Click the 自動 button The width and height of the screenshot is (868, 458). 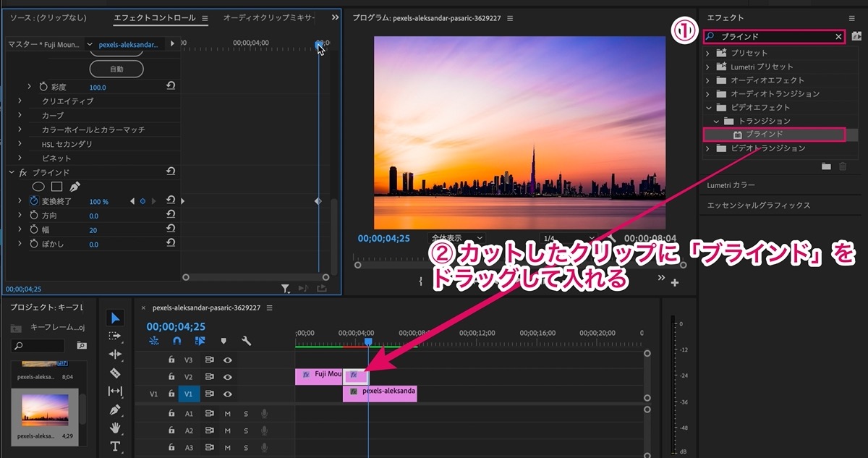(x=116, y=69)
